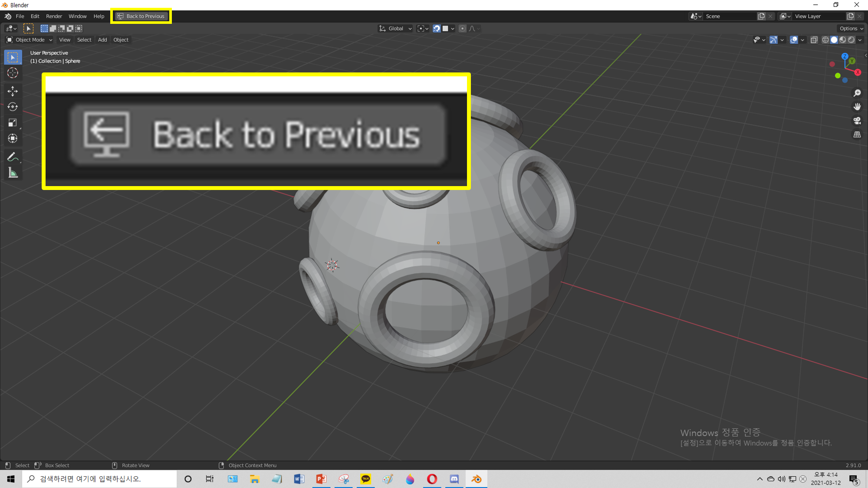Activate the Annotate pencil tool

click(x=13, y=157)
